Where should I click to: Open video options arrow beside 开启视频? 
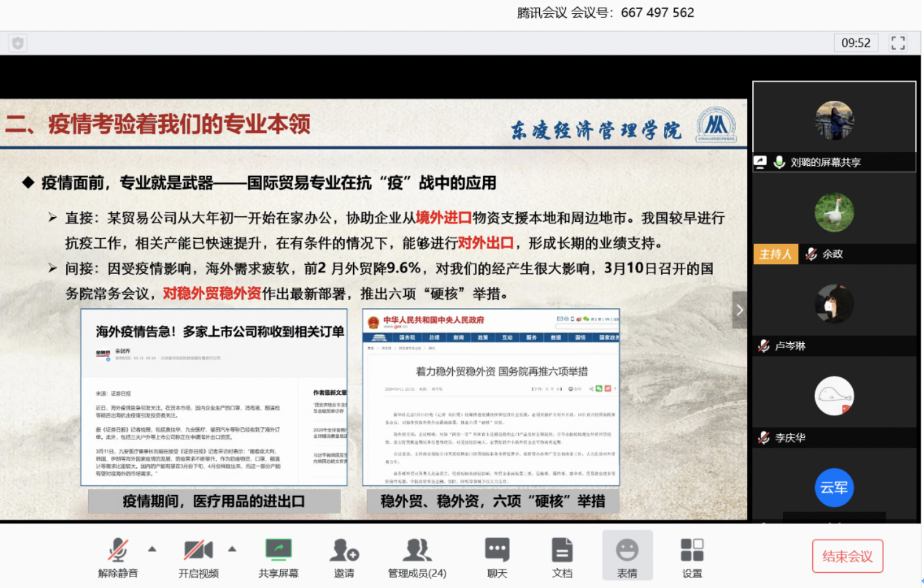click(x=232, y=549)
